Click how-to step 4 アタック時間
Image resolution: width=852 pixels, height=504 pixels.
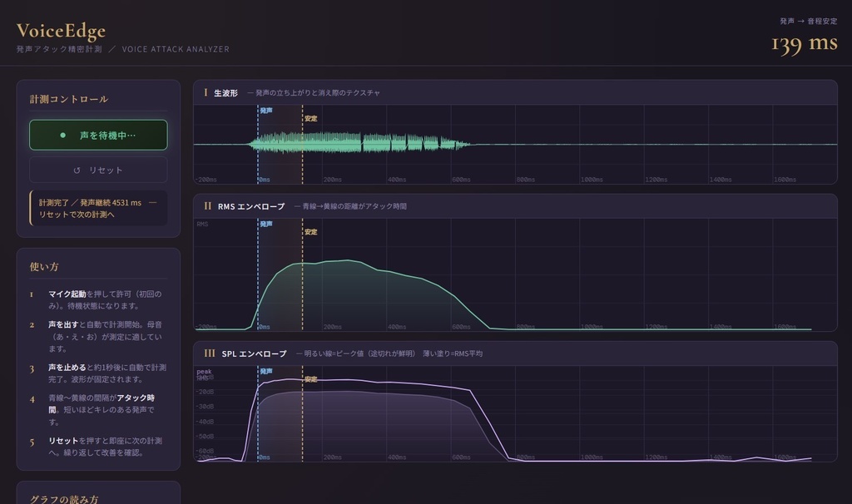coord(98,409)
